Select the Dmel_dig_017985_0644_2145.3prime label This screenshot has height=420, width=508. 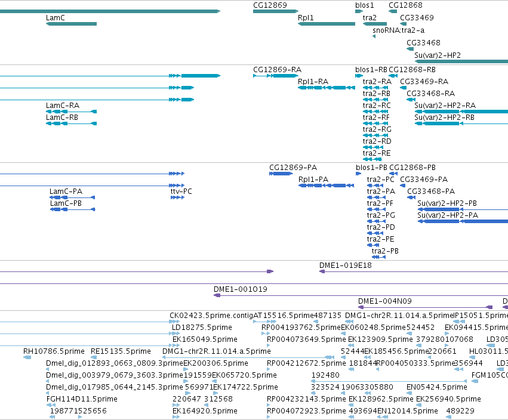click(x=115, y=387)
